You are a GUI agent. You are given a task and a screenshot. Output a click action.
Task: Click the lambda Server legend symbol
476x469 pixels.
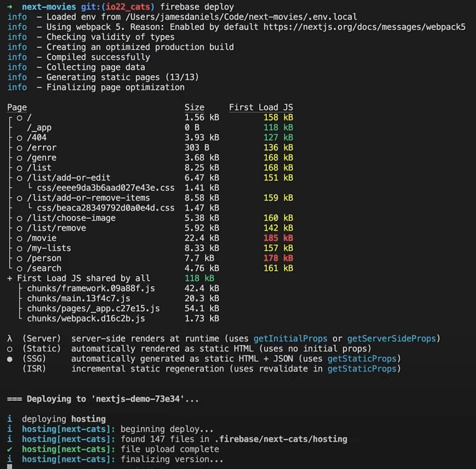(10, 339)
